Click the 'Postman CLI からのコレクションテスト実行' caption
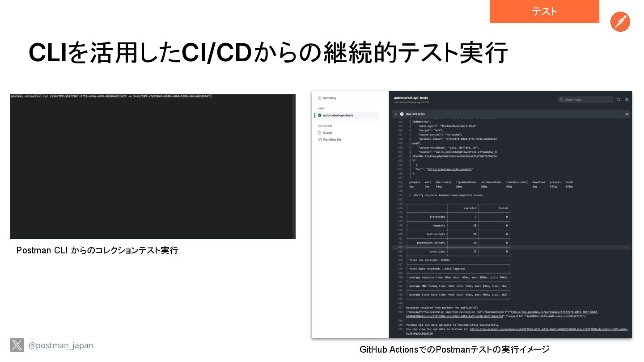Viewport: 644px width, 362px height. click(x=97, y=250)
